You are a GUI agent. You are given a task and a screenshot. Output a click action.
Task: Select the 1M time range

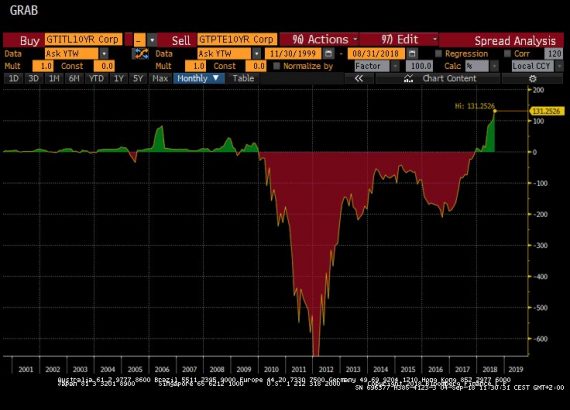[54, 79]
